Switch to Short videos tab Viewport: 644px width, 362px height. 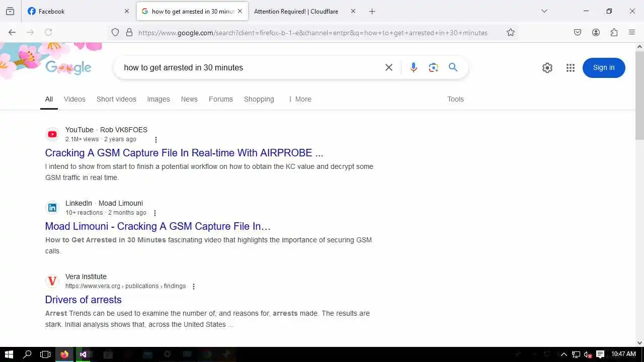(116, 99)
